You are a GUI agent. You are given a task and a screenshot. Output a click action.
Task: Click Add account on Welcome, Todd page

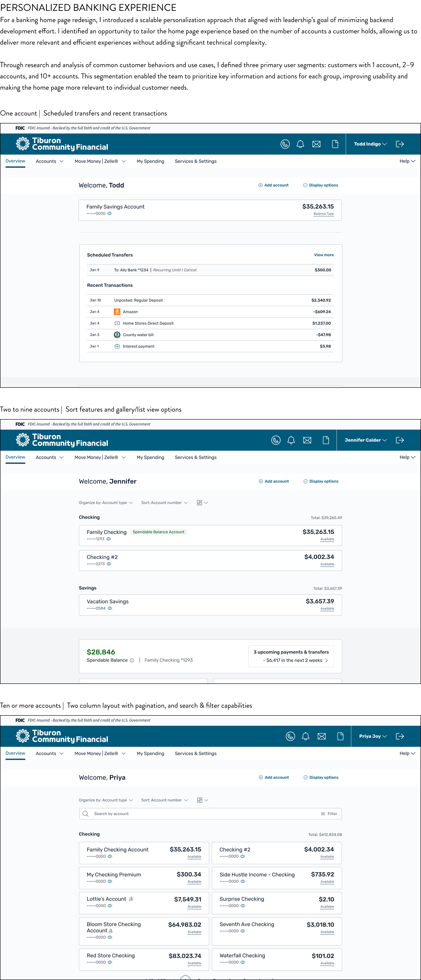(273, 185)
